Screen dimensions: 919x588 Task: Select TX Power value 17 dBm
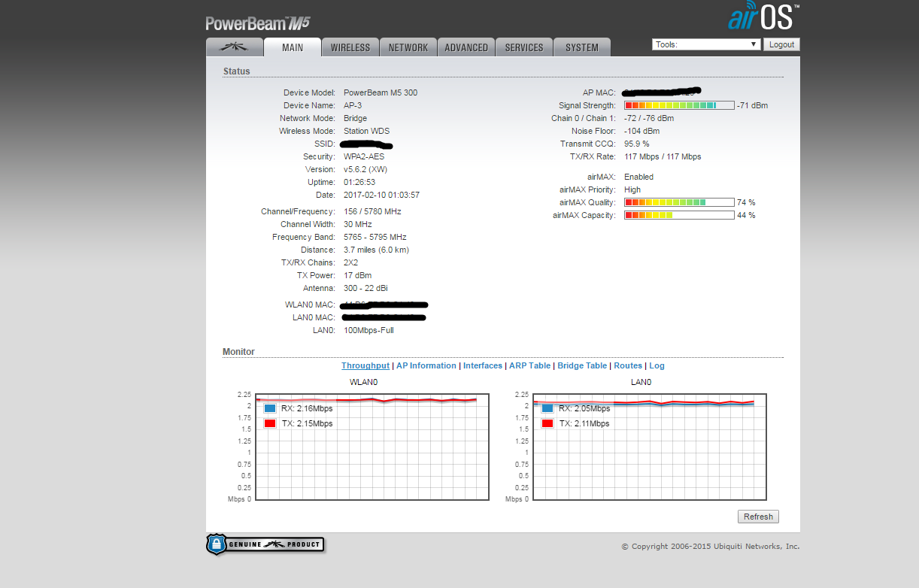(x=358, y=275)
